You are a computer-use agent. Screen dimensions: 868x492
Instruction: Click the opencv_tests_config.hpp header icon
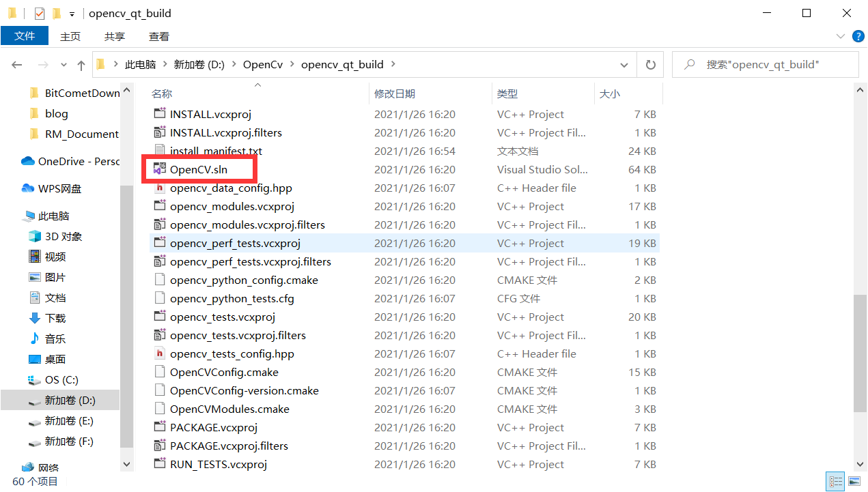[x=160, y=353]
